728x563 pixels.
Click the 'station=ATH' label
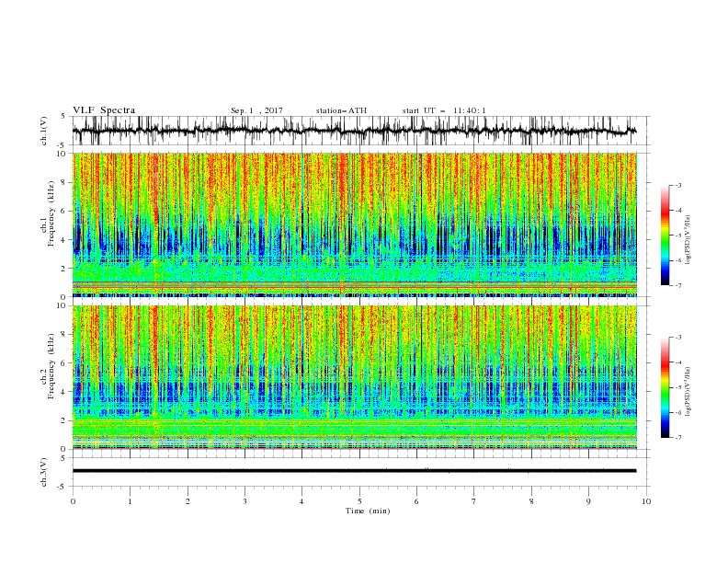[x=341, y=110]
